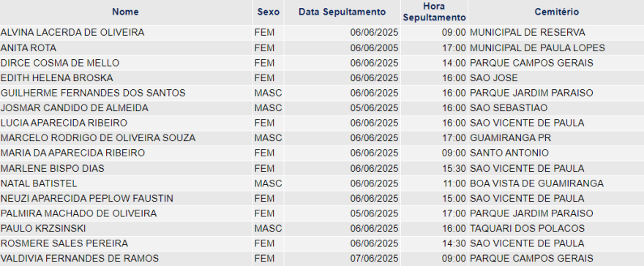Select DIRCE COSMA DE MELLO entry

pos(60,63)
